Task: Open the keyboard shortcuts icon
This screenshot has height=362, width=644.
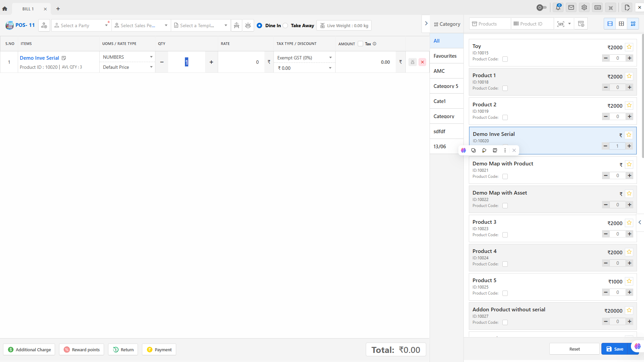Action: 598,7
